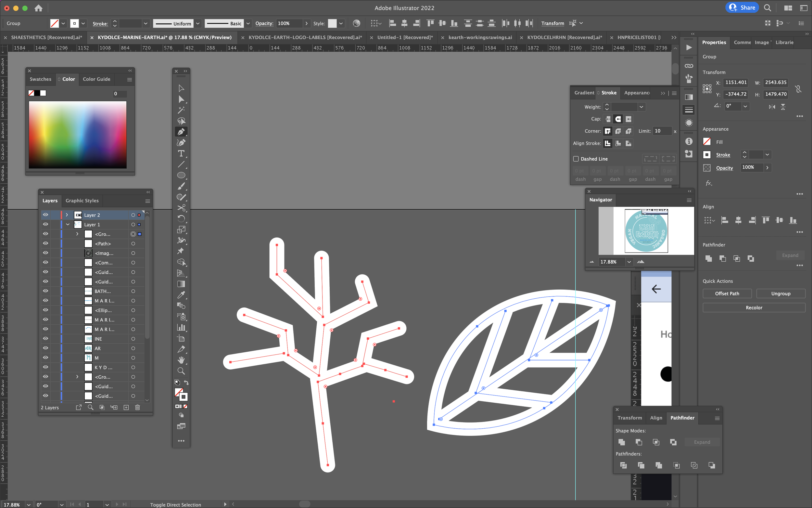
Task: Enable the Dashed Line checkbox
Action: click(576, 159)
